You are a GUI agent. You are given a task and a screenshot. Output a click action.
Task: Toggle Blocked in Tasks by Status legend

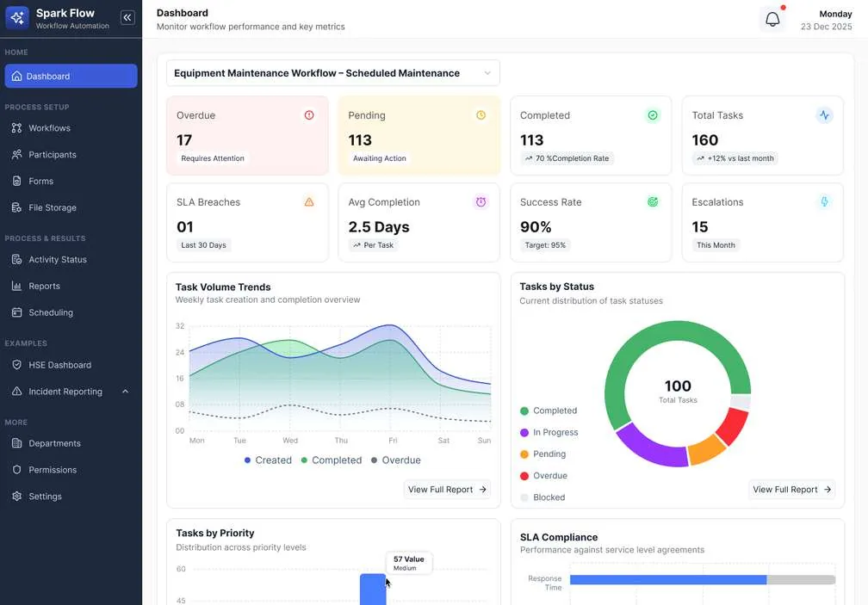pyautogui.click(x=542, y=497)
